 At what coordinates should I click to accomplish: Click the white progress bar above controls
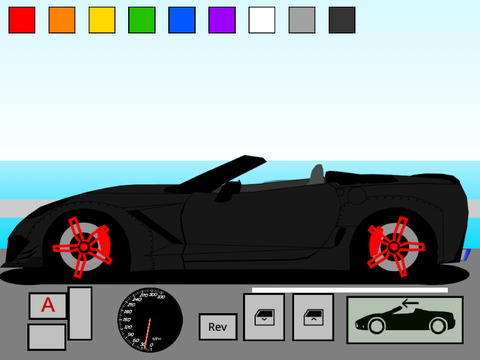(350, 290)
